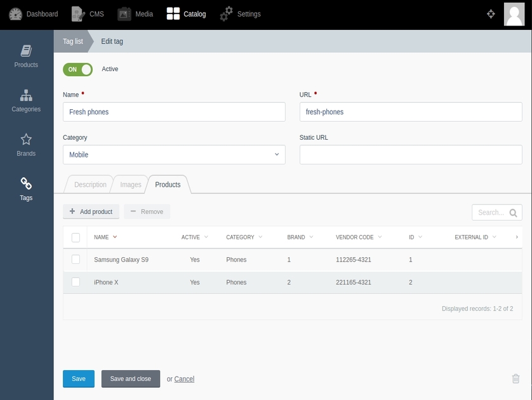Click the blue Save button
This screenshot has width=532, height=400.
point(78,378)
